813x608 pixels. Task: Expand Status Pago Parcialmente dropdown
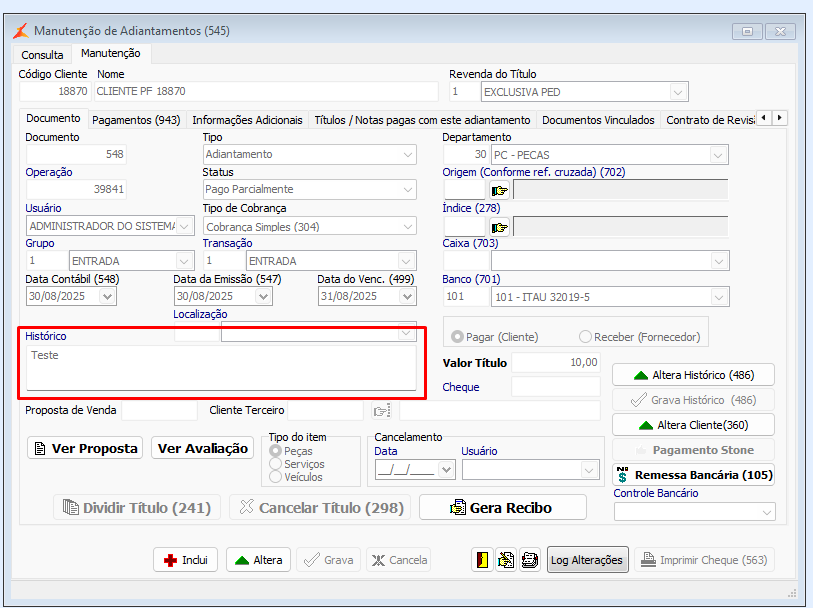(408, 190)
